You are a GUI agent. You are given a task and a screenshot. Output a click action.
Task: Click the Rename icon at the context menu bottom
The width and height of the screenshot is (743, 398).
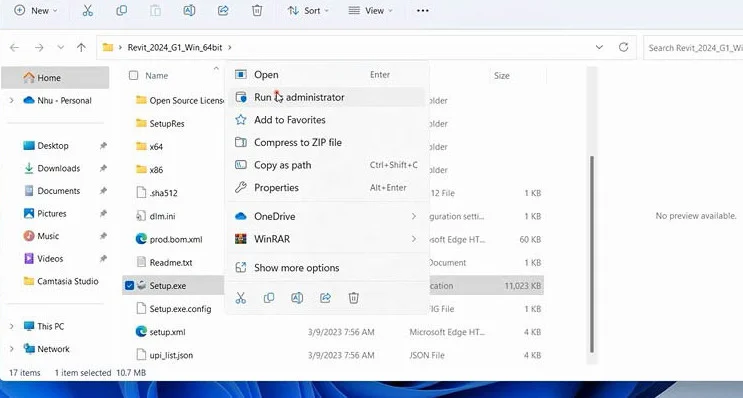pos(297,298)
